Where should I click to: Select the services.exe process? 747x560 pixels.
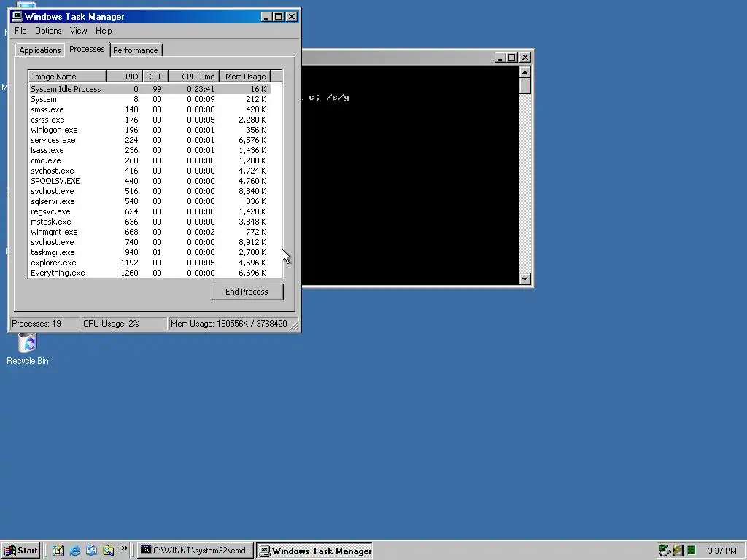[149, 141]
